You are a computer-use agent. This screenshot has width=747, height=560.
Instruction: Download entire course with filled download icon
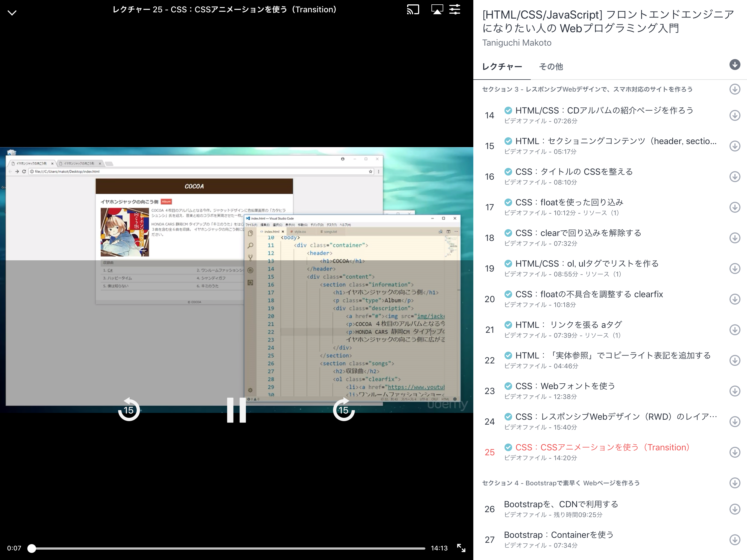pos(734,65)
